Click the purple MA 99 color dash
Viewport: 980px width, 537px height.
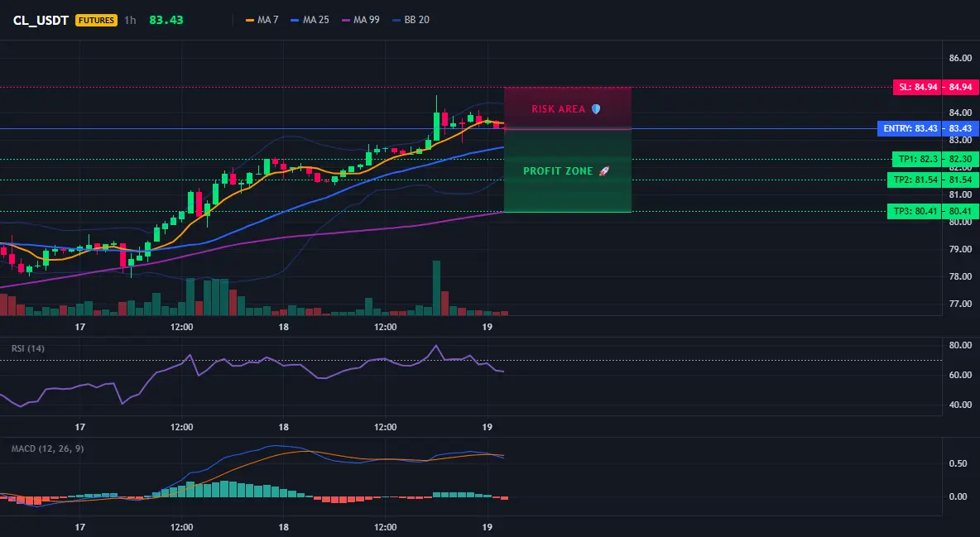pos(346,20)
